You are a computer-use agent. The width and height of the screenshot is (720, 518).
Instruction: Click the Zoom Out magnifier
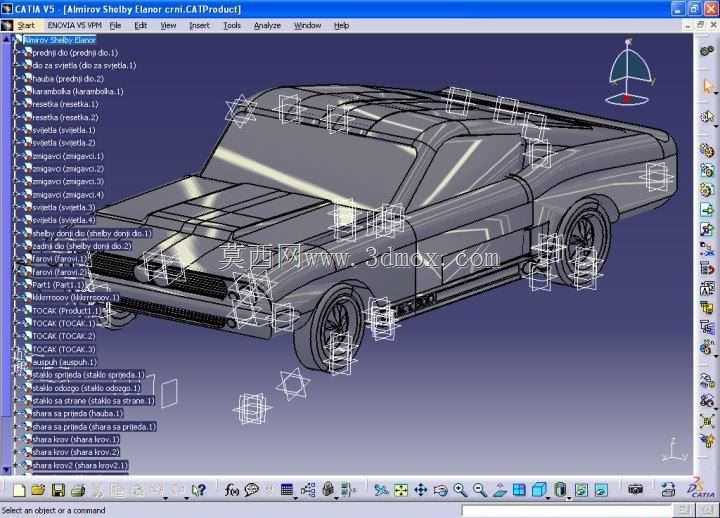click(480, 490)
